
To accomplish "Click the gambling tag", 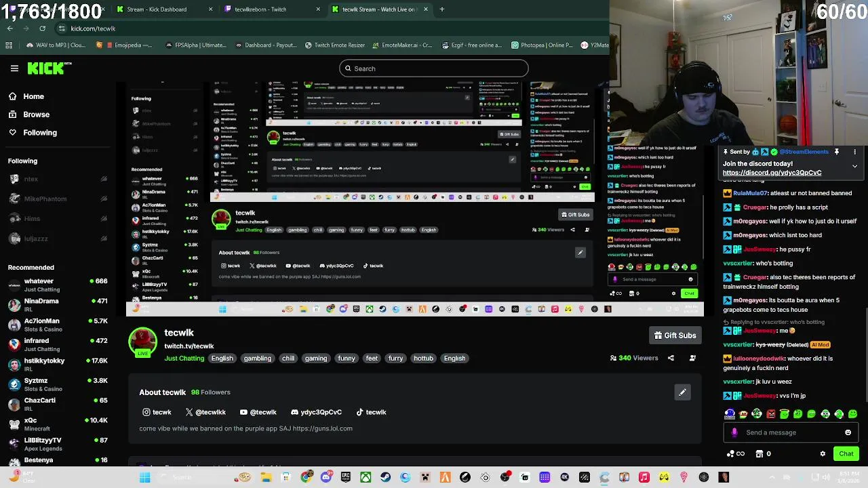I will tap(257, 359).
